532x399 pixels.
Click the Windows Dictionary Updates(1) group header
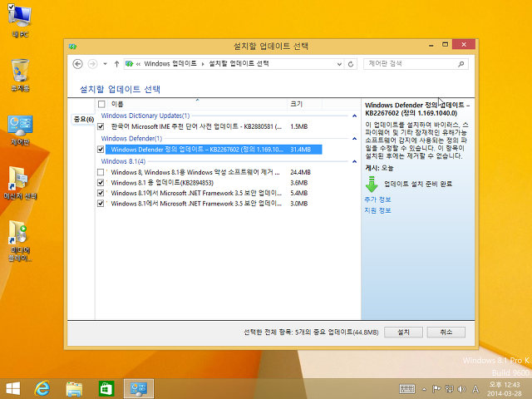click(145, 116)
